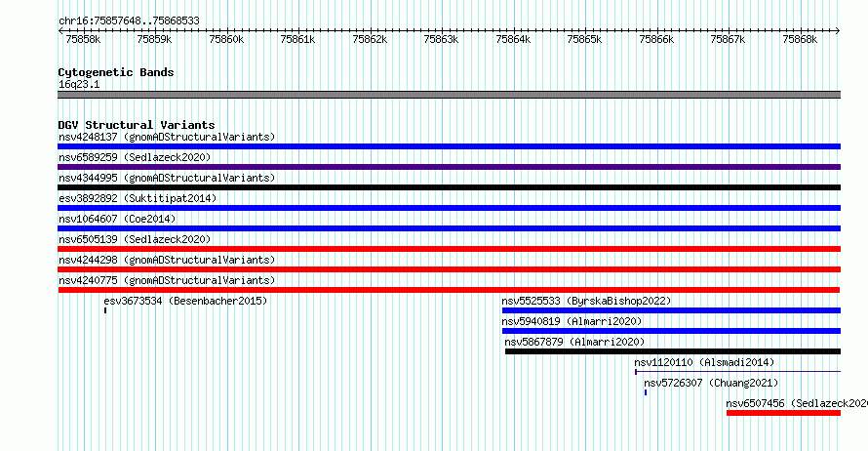This screenshot has height=451, width=868.
Task: Open the nsv1064607 (Coe2014) label
Action: (x=117, y=219)
